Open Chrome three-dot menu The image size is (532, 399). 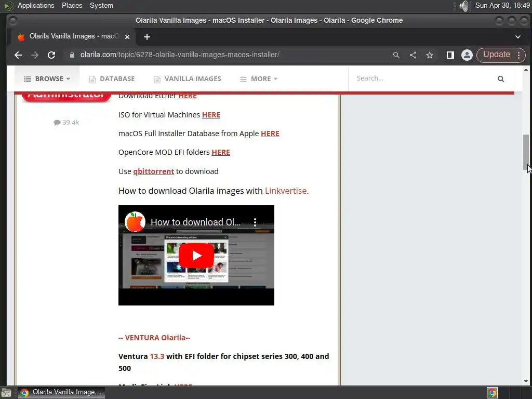[519, 55]
